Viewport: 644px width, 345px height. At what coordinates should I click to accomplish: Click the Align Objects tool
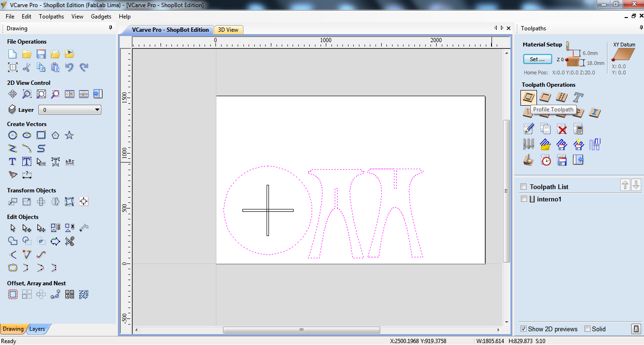tap(84, 202)
